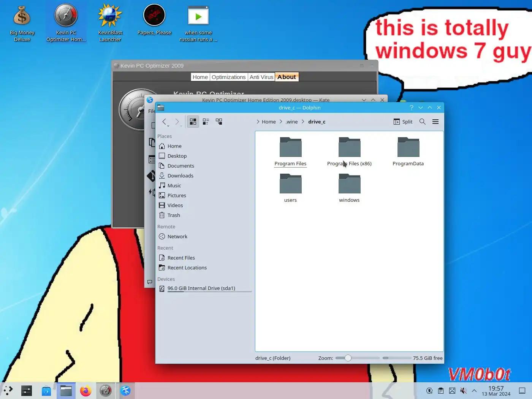Viewport: 532px width, 399px height.
Task: Select the windows folder
Action: [349, 188]
